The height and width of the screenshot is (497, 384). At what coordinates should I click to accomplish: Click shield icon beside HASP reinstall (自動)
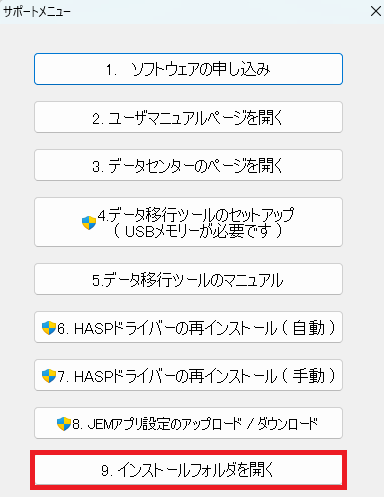pyautogui.click(x=49, y=328)
